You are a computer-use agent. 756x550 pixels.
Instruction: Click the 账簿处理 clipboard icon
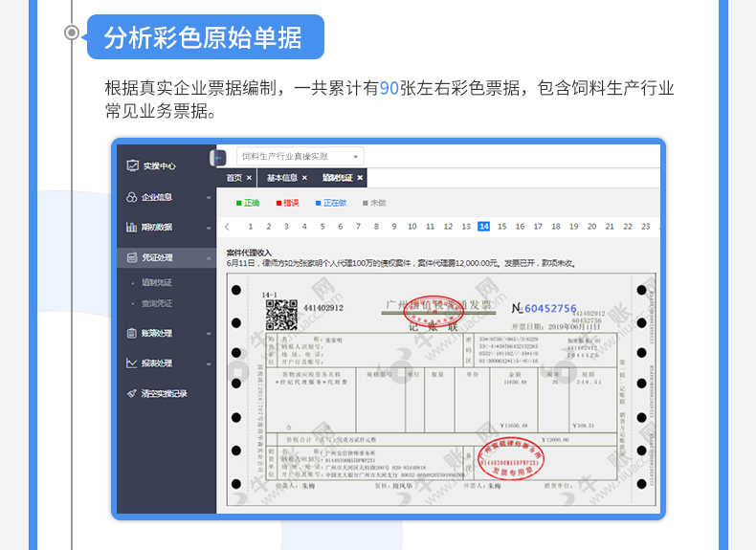pyautogui.click(x=133, y=333)
